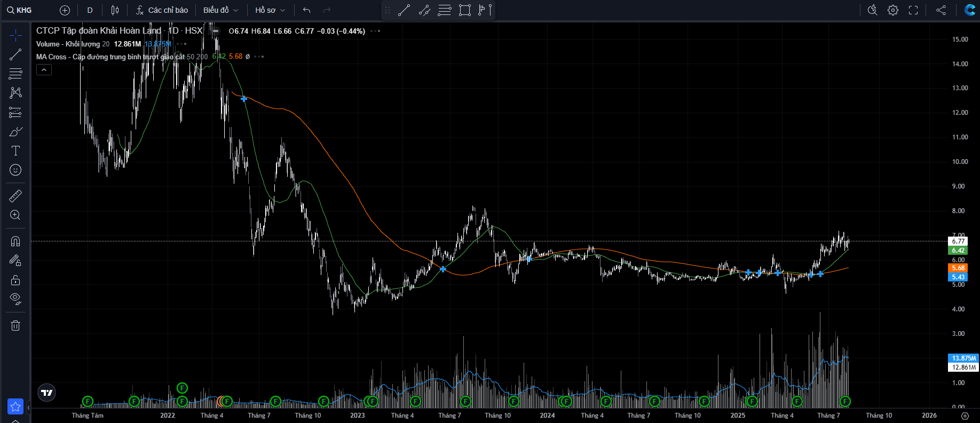This screenshot has height=423, width=980.
Task: Pick the rectangle tool in floating toolbar
Action: [x=465, y=10]
